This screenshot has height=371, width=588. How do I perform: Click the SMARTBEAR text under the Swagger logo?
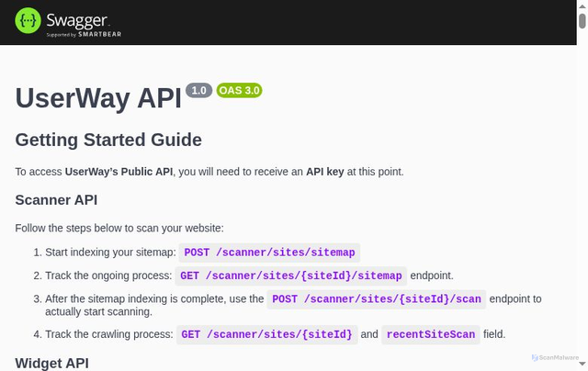[100, 35]
